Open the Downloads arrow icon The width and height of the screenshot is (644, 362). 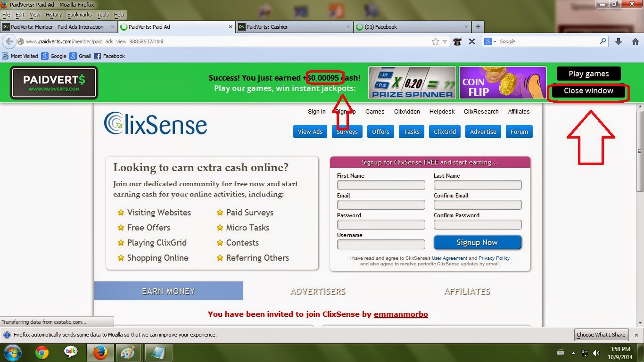pyautogui.click(x=619, y=41)
